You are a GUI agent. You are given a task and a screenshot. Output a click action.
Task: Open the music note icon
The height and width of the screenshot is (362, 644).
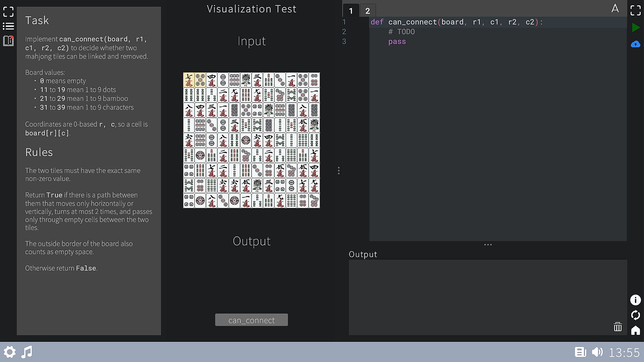(27, 352)
